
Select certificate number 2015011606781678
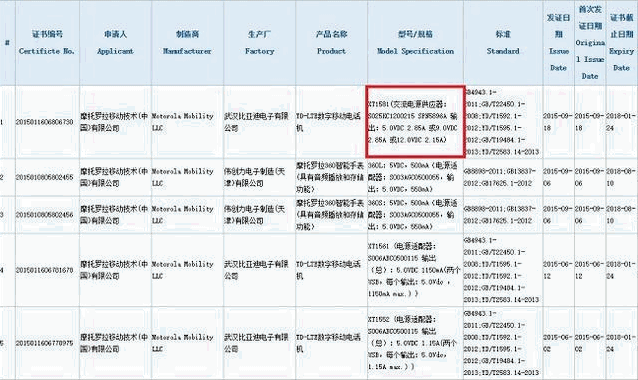[44, 270]
